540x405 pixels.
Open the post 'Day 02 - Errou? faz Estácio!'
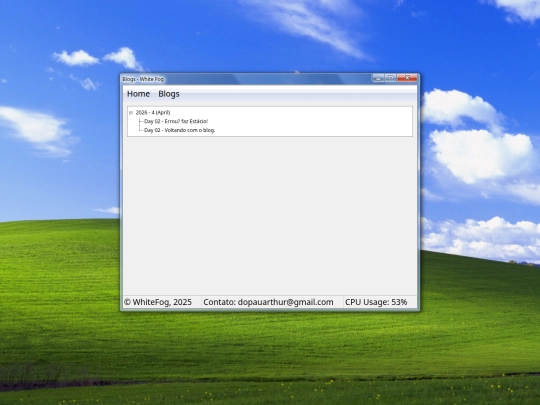pos(176,121)
